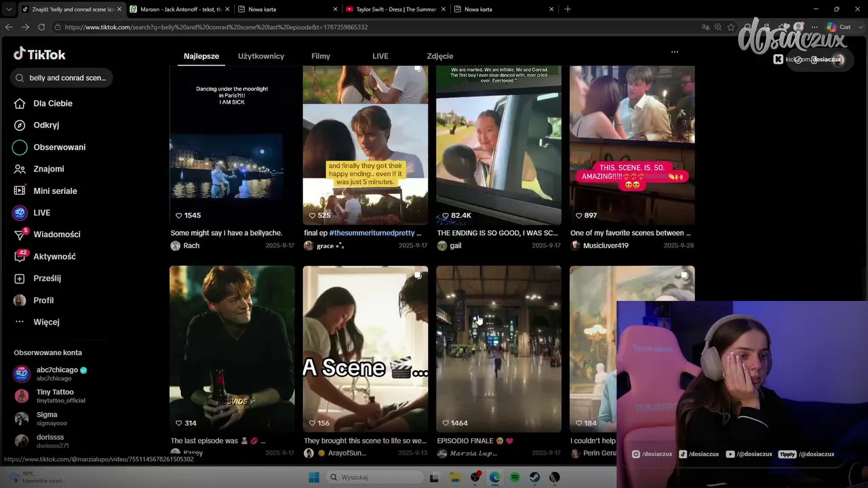Switch to the Filmy tab
The width and height of the screenshot is (868, 488).
(321, 56)
